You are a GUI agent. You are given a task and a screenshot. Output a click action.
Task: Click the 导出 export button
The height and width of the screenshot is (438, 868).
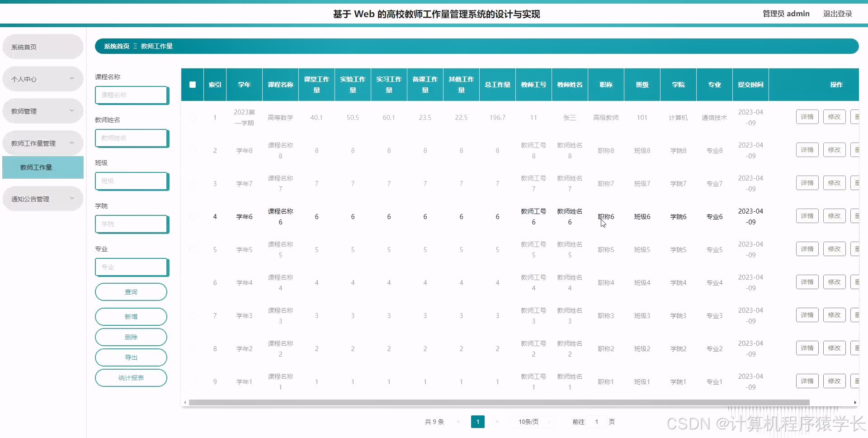(131, 357)
